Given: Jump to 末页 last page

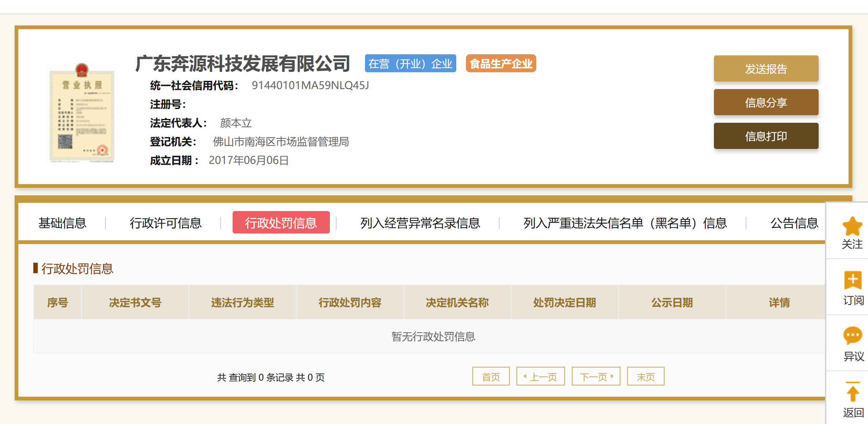Looking at the screenshot, I should [645, 376].
